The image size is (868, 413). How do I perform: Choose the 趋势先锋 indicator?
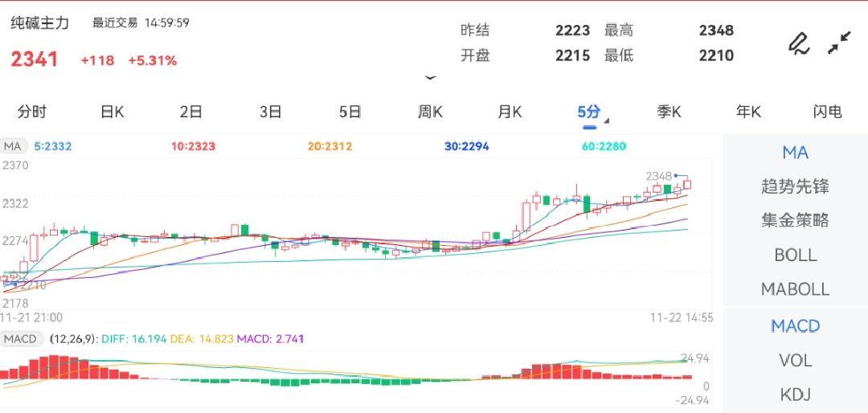click(x=795, y=186)
